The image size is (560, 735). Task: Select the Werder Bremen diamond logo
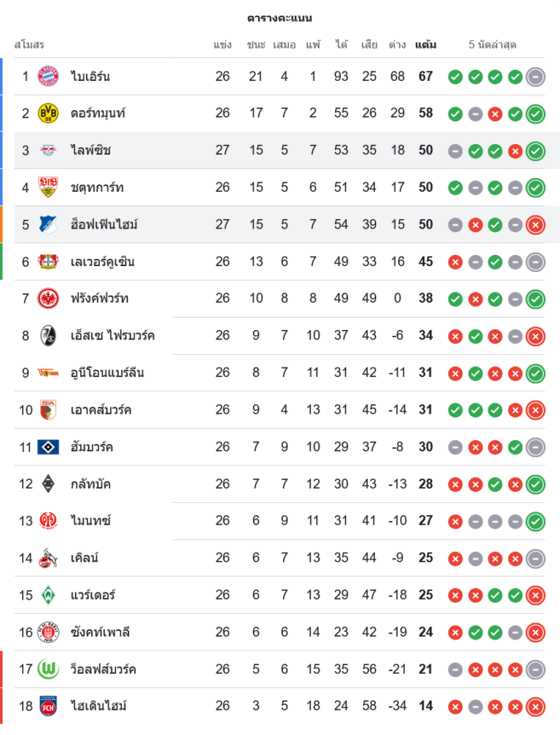point(49,595)
